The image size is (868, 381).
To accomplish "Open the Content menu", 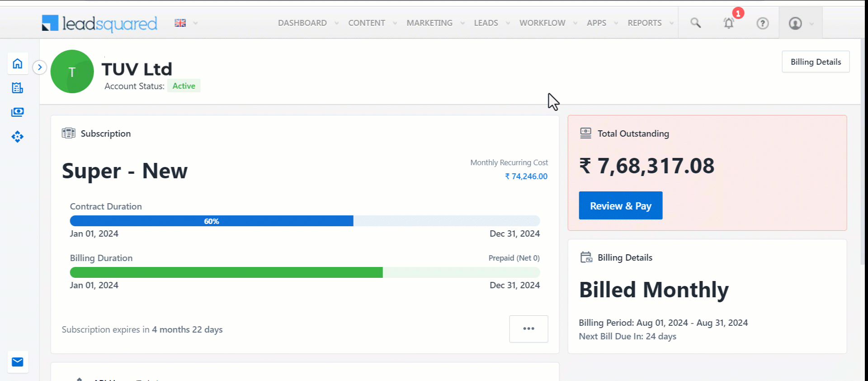I will (x=367, y=23).
